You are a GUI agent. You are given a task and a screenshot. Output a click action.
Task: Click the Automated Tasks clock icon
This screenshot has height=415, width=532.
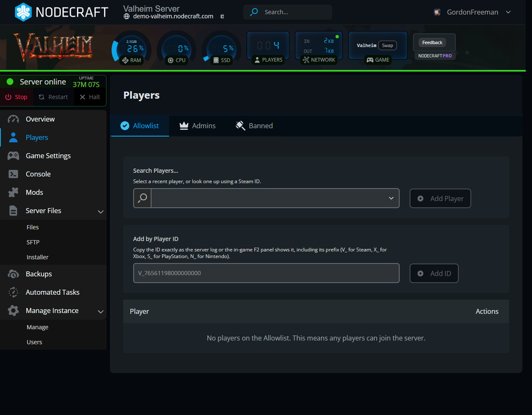click(13, 292)
